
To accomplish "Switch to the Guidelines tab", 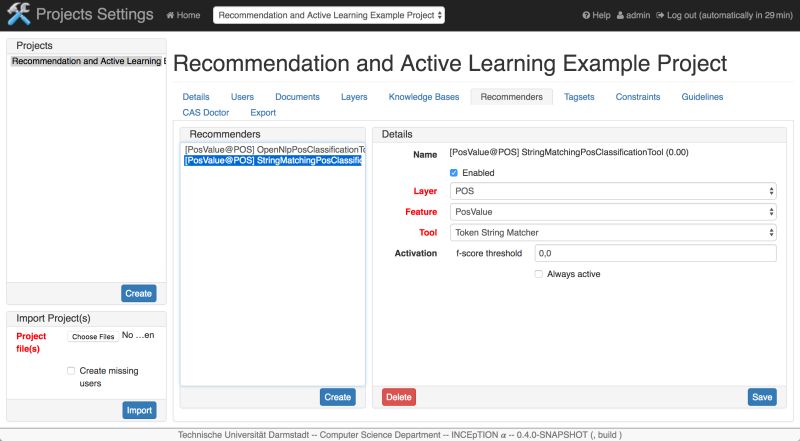I will click(x=702, y=97).
